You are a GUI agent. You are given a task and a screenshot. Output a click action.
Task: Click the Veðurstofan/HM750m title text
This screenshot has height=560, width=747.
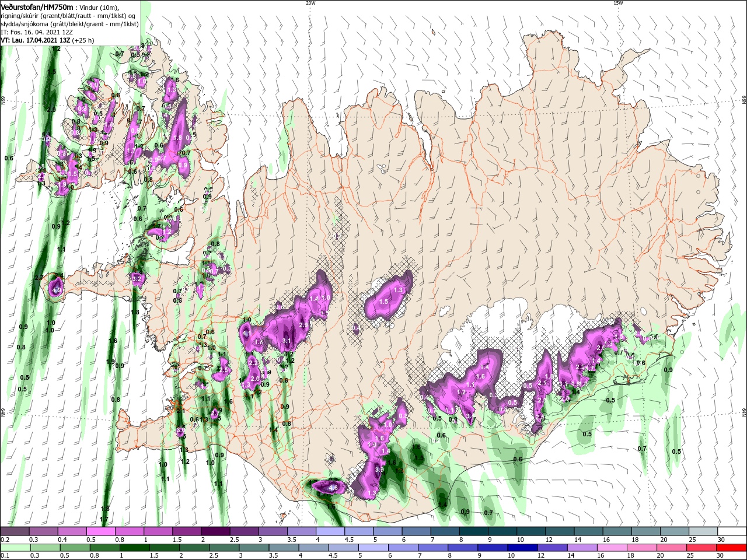click(36, 7)
